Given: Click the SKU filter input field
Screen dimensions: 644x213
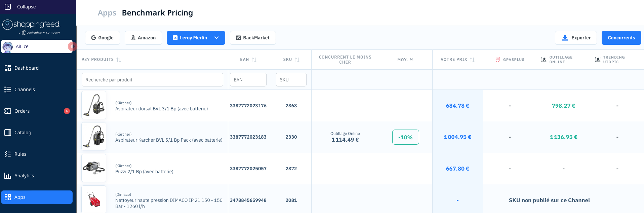Looking at the screenshot, I should pos(291,80).
